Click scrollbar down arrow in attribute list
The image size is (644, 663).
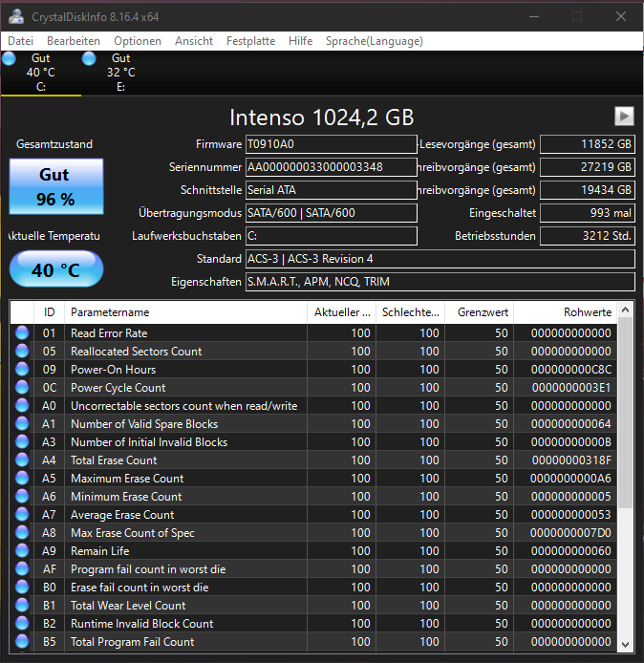click(x=626, y=643)
